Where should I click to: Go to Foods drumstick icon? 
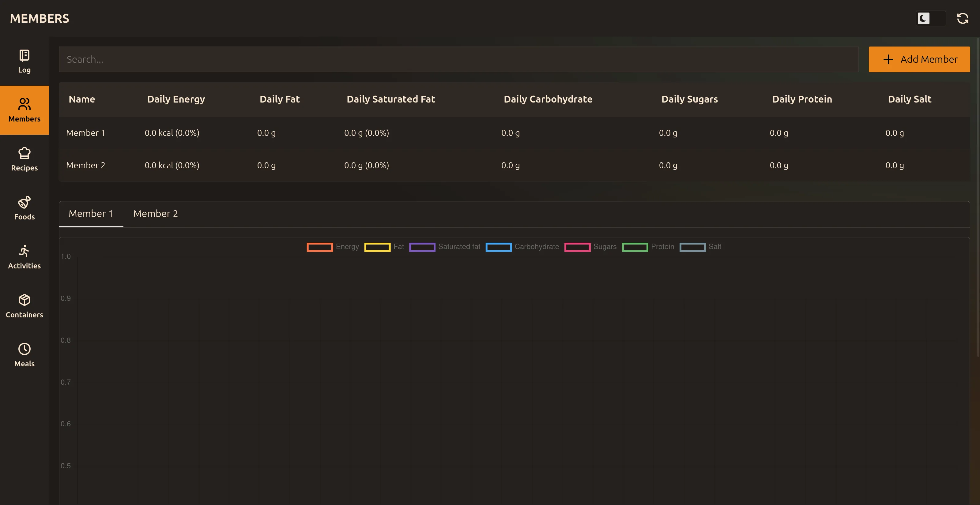point(24,202)
